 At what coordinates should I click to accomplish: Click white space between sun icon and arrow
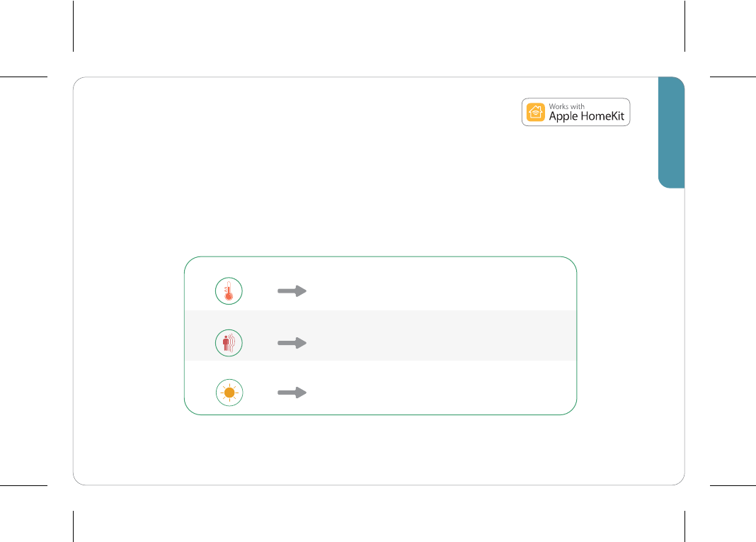pyautogui.click(x=260, y=393)
